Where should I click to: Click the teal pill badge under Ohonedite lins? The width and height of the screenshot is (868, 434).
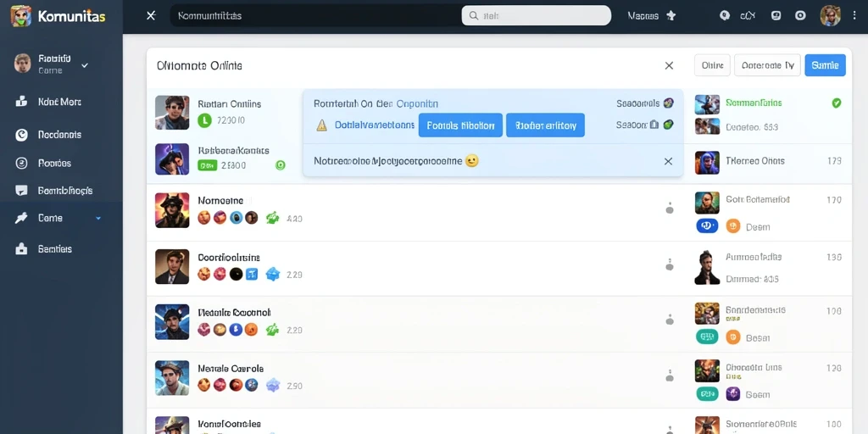click(707, 393)
